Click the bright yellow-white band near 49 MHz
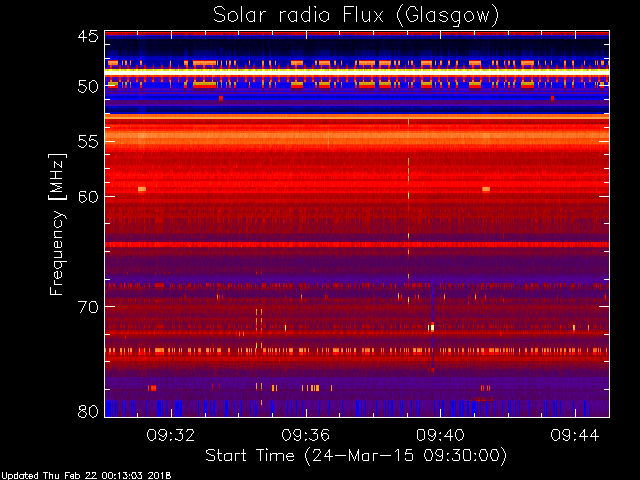The height and width of the screenshot is (480, 640). 357,72
